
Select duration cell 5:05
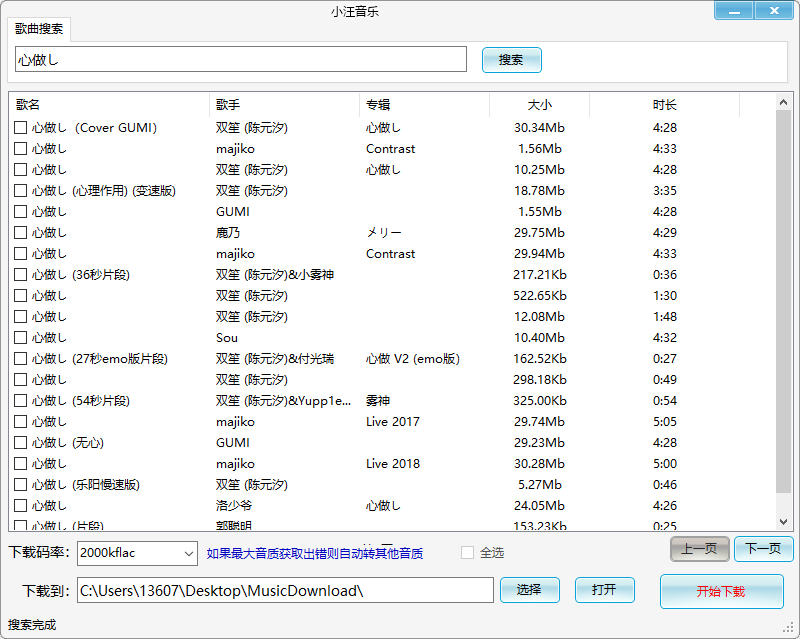[665, 422]
